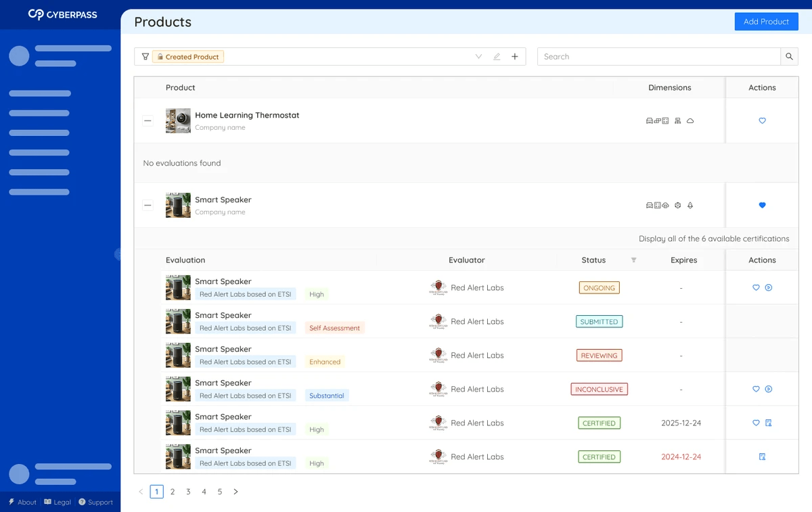Collapse the Smart Speaker product row
Viewport: 812px width, 512px height.
148,206
